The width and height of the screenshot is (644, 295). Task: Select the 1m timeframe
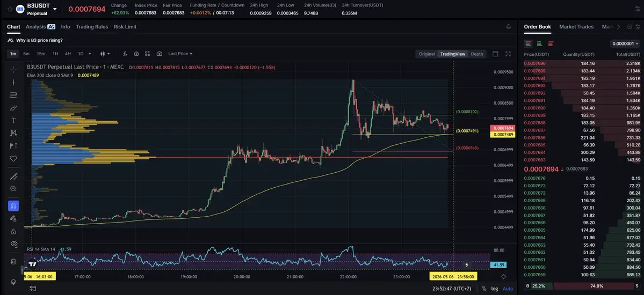point(13,54)
